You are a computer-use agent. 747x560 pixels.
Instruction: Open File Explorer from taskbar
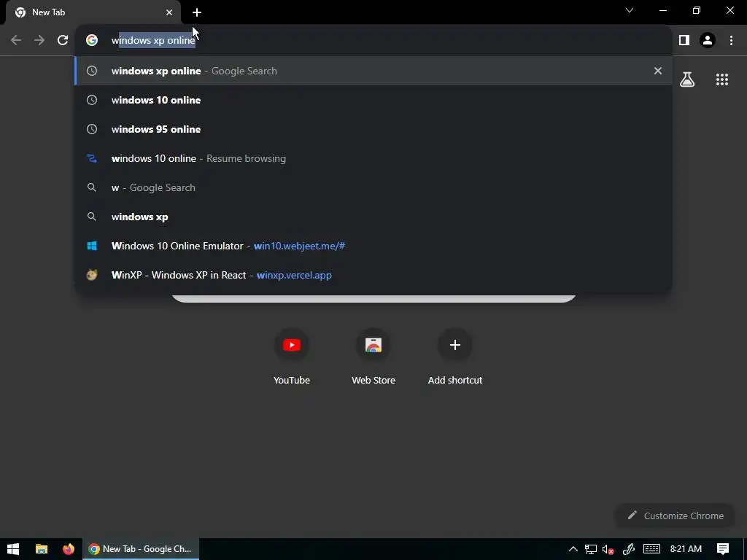[42, 549]
